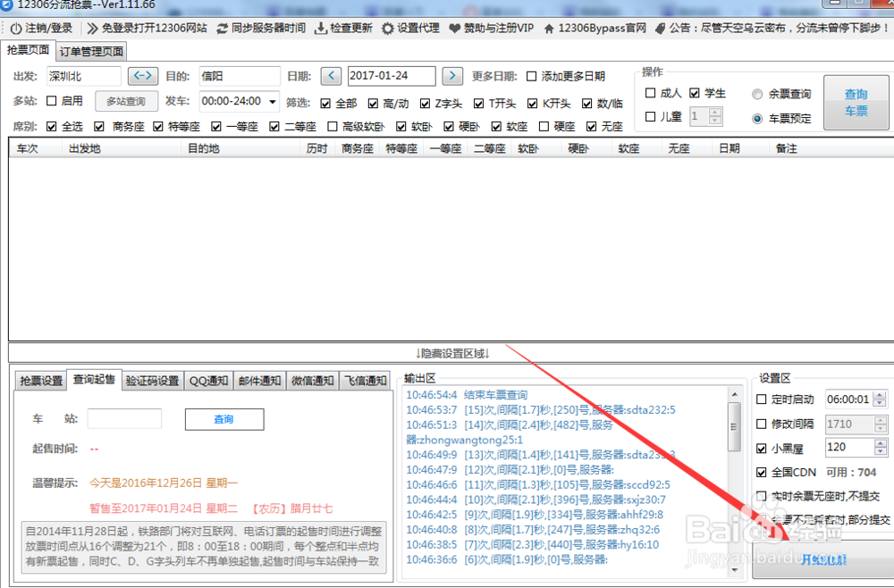Open the email notification tab

pyautogui.click(x=259, y=381)
